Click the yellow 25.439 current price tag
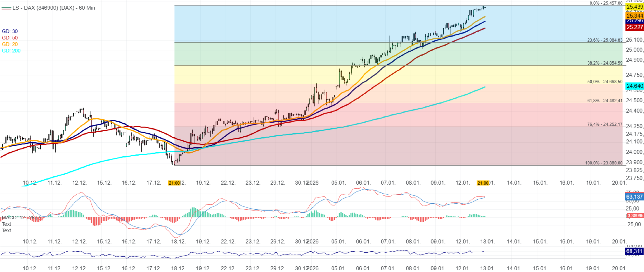Screen dimensions: 644x272 point(634,7)
